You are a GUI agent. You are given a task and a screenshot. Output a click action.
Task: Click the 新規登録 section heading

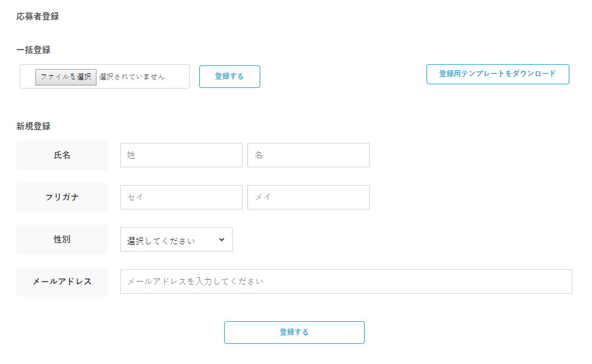[34, 126]
